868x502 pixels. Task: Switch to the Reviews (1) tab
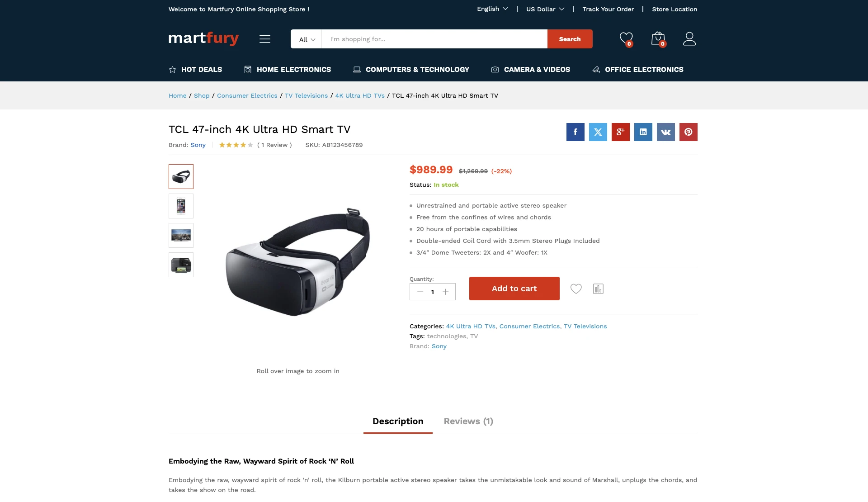(x=468, y=421)
